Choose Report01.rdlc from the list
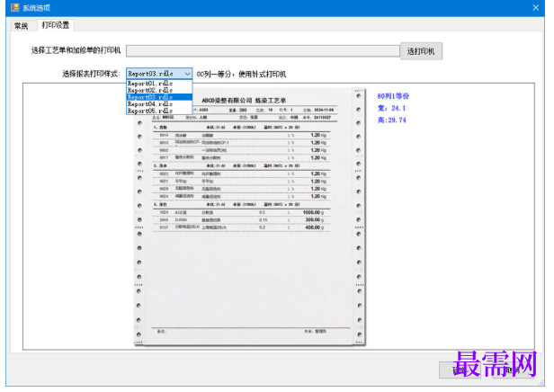554x392 pixels. point(159,84)
